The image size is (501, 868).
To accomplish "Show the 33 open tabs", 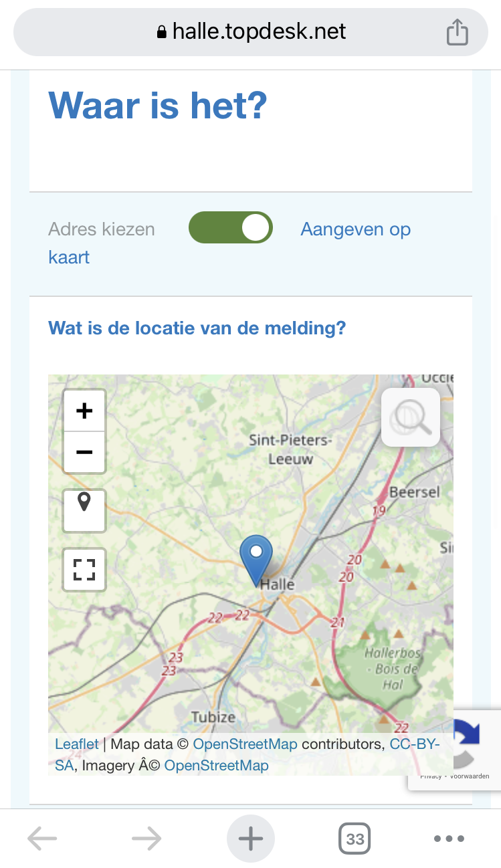I will pyautogui.click(x=355, y=838).
